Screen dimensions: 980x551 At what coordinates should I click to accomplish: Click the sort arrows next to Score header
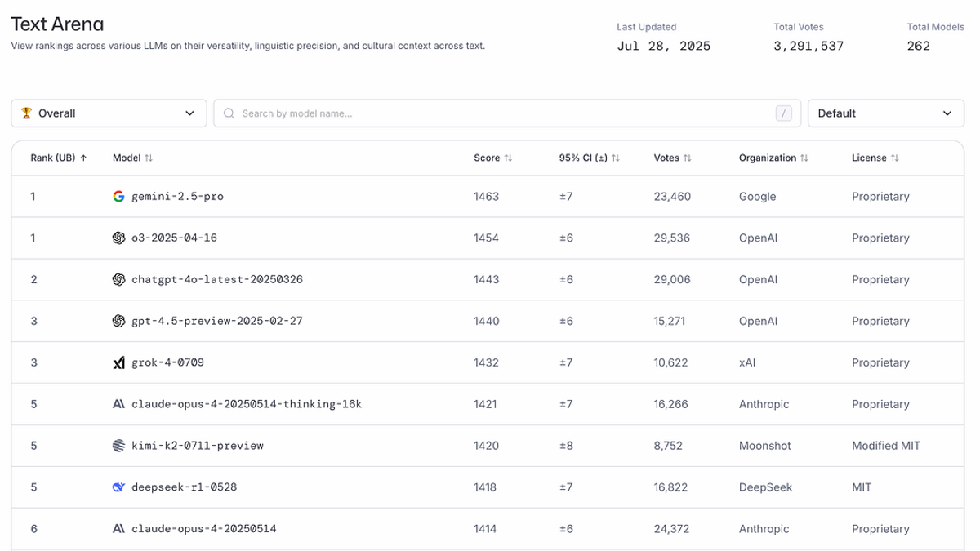(508, 158)
